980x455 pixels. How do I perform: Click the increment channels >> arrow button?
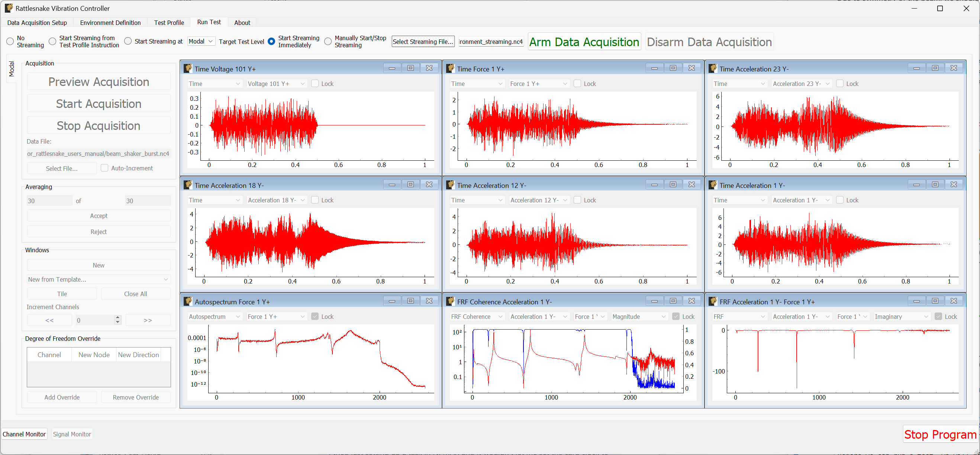(x=148, y=320)
